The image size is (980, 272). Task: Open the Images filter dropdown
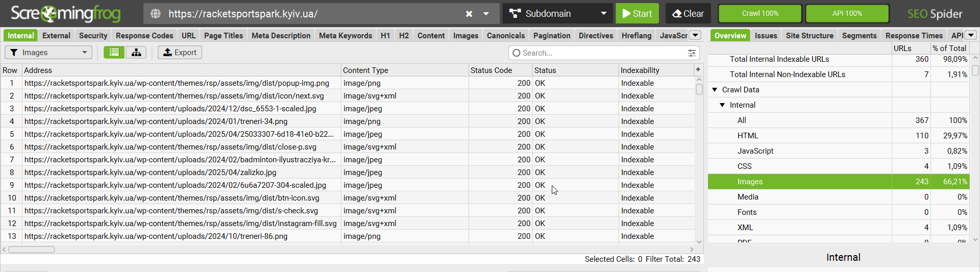coord(48,53)
